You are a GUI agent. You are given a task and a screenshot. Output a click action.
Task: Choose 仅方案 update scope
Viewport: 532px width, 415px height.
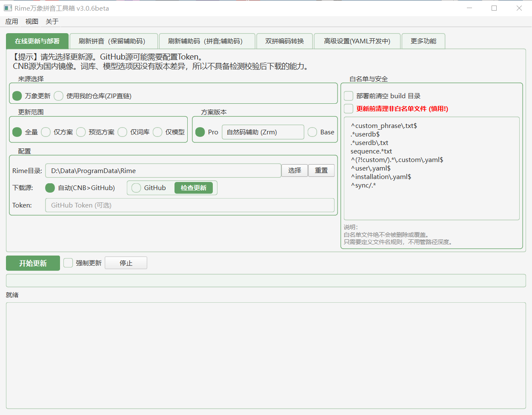[57, 132]
